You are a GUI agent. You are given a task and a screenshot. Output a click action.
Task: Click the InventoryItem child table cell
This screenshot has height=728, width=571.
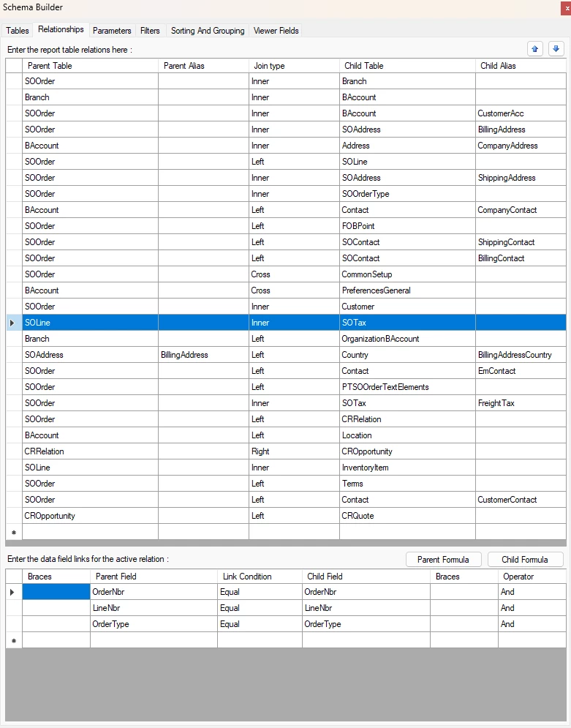click(407, 468)
